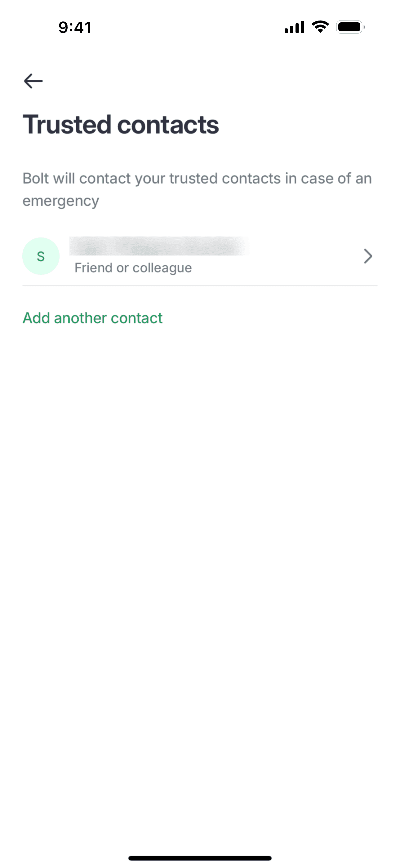
Task: Tap the 9:41 clock in status bar
Action: tap(75, 27)
